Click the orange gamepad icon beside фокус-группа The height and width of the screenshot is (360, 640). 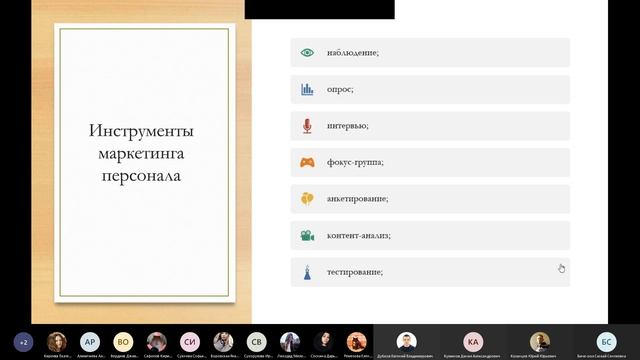point(307,162)
